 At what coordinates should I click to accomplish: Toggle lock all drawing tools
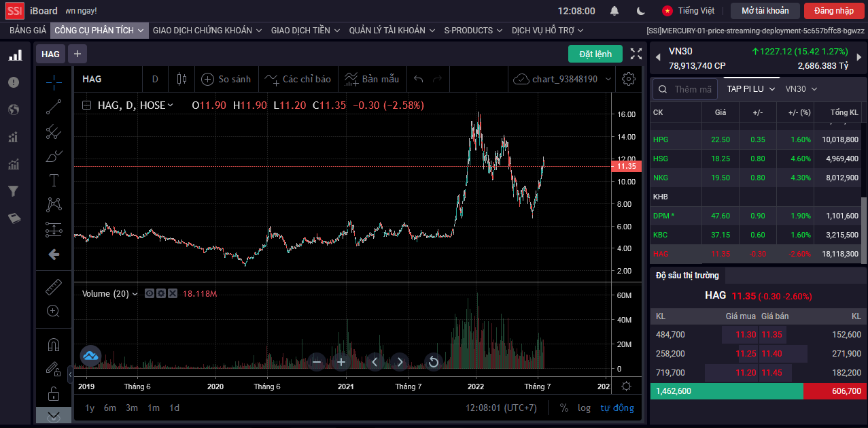54,393
